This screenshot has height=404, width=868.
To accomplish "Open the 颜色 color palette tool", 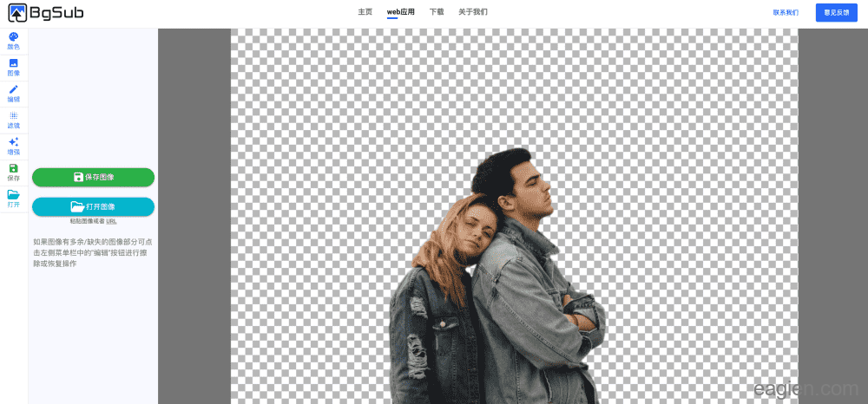I will click(13, 41).
